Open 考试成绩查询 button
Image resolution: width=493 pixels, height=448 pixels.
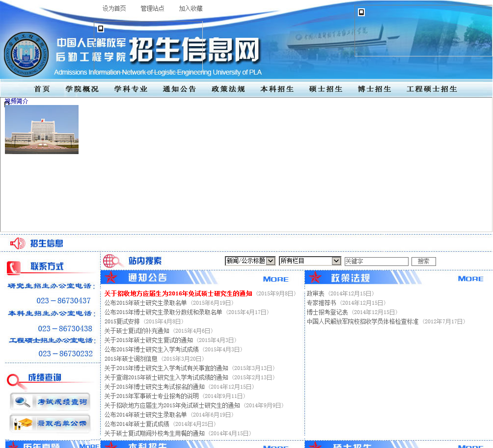coord(50,401)
